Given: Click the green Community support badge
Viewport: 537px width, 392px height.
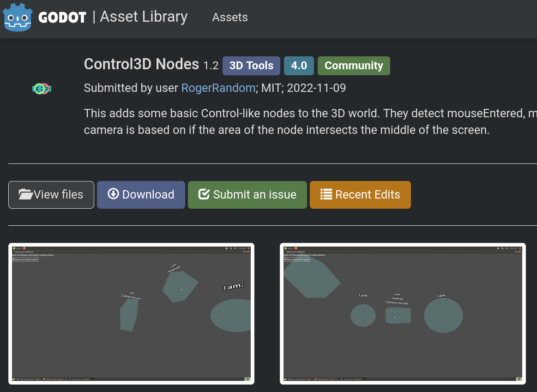Looking at the screenshot, I should [x=354, y=66].
